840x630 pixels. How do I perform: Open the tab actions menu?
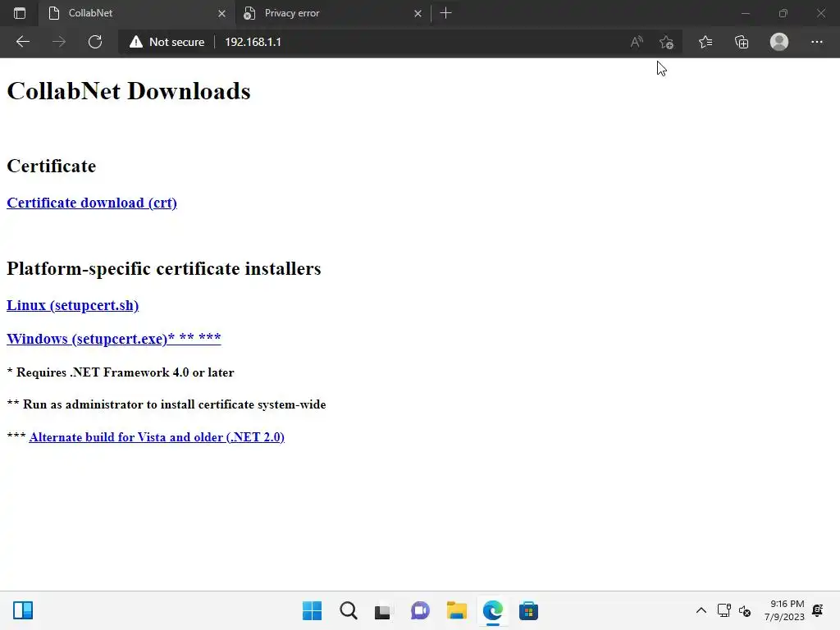click(20, 13)
